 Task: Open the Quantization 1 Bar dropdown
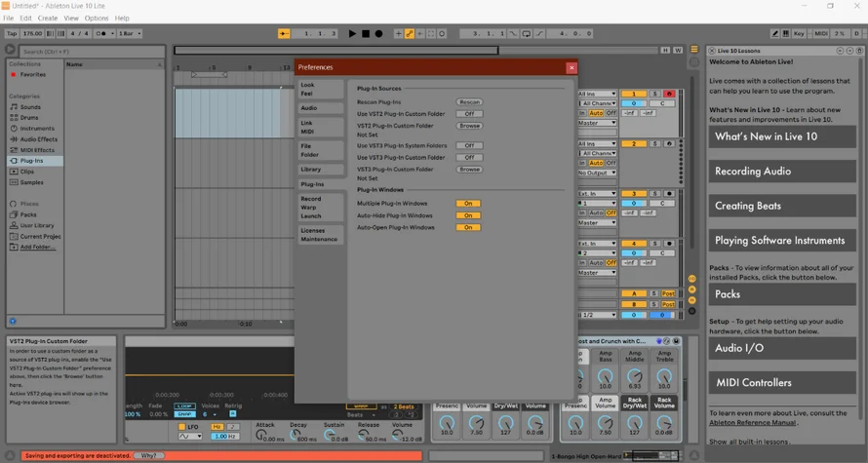click(x=130, y=34)
